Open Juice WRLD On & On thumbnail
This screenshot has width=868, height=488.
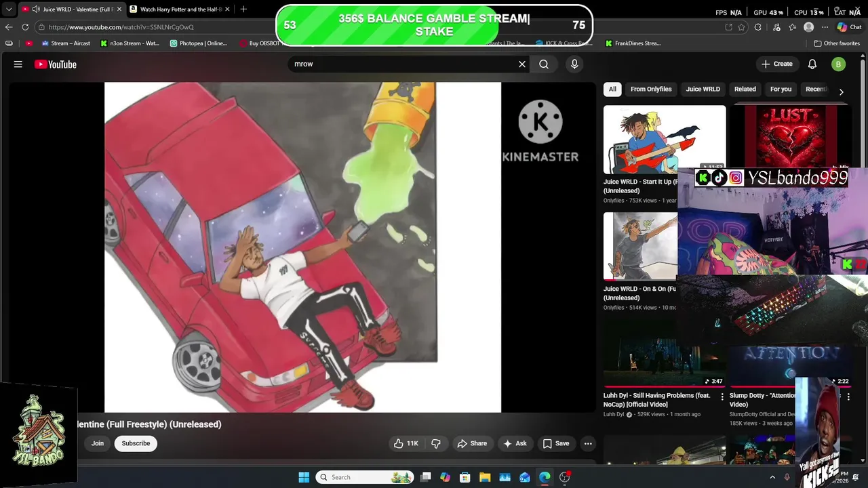tap(640, 246)
